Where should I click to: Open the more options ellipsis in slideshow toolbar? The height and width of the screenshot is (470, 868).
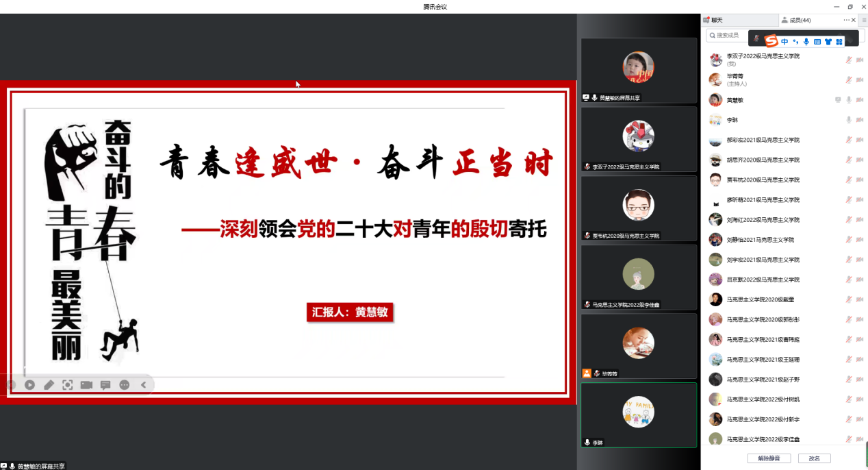click(124, 385)
